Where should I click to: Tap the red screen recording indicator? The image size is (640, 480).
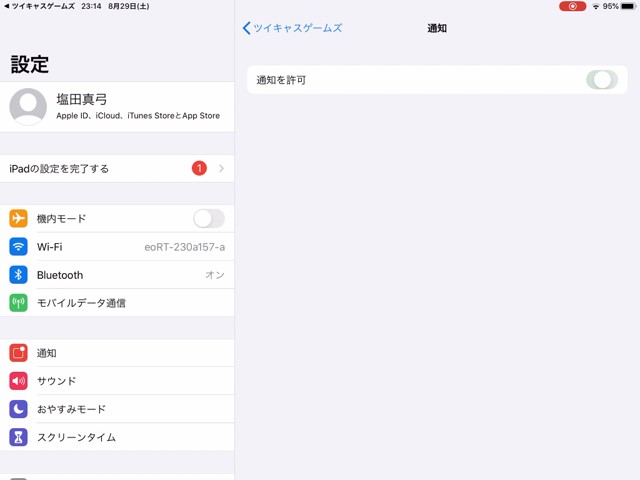572,6
